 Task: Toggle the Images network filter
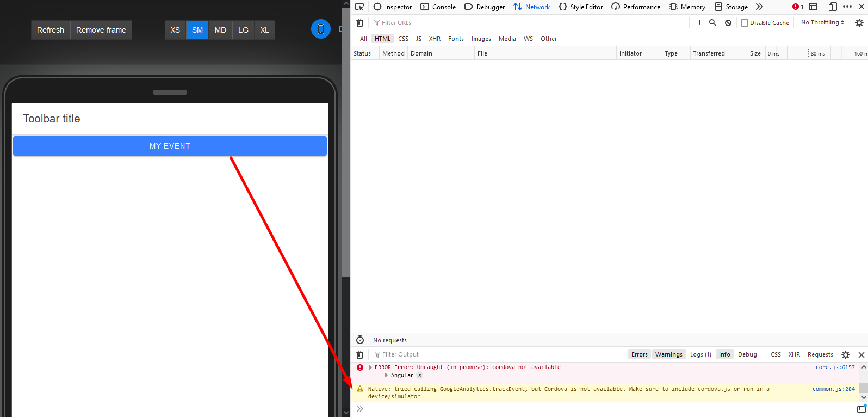click(x=481, y=39)
